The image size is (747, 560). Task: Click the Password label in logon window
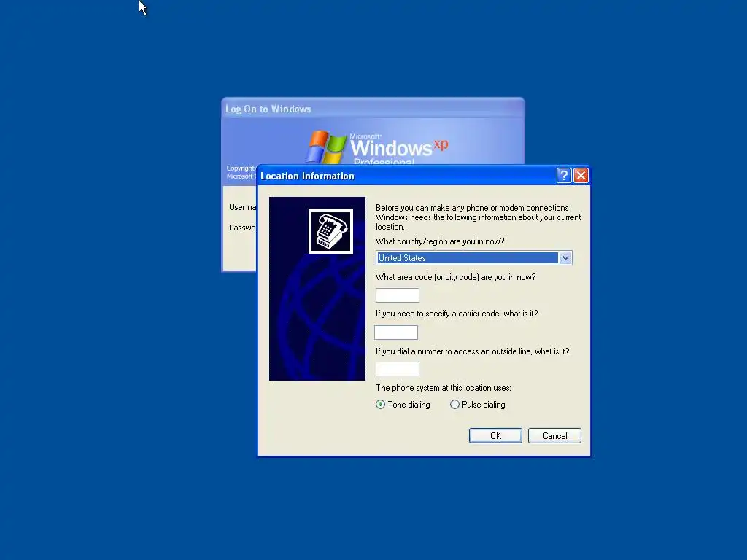[x=242, y=227]
